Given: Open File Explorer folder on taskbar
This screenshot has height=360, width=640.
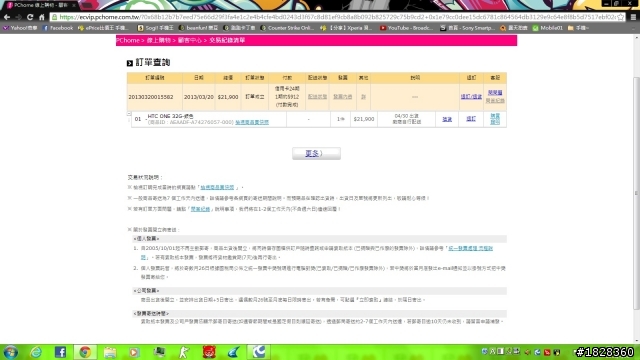Looking at the screenshot, I should click(x=109, y=352).
